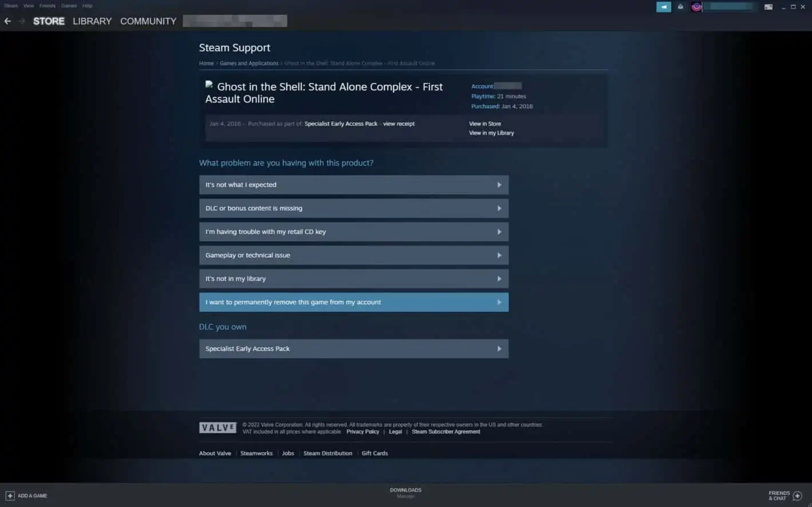
Task: Open the View menu
Action: 29,6
